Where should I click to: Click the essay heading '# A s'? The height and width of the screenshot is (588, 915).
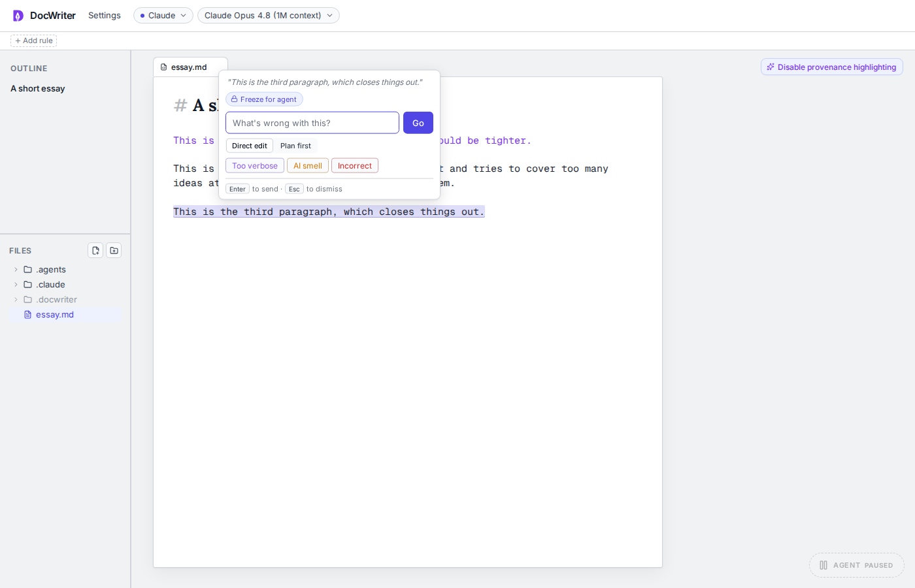(196, 105)
